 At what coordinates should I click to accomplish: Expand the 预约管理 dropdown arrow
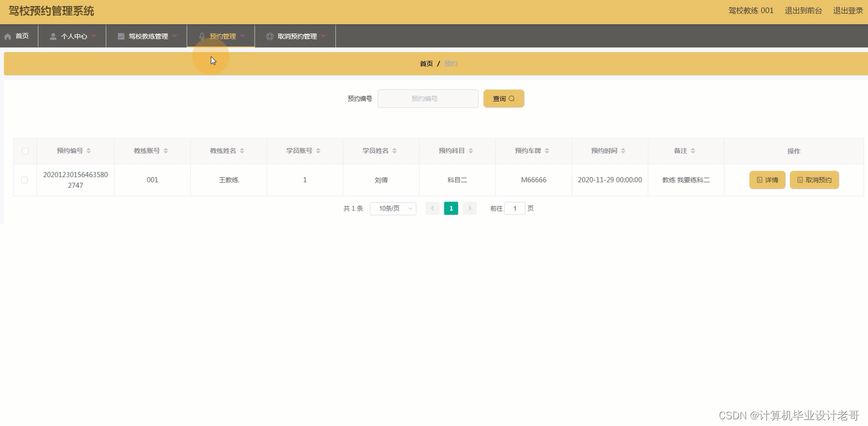[x=243, y=36]
